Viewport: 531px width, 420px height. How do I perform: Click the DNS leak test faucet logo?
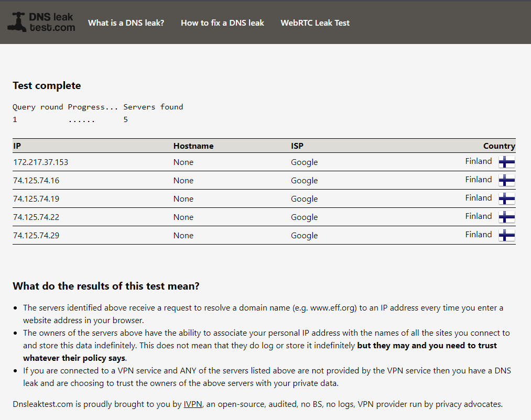(x=41, y=22)
